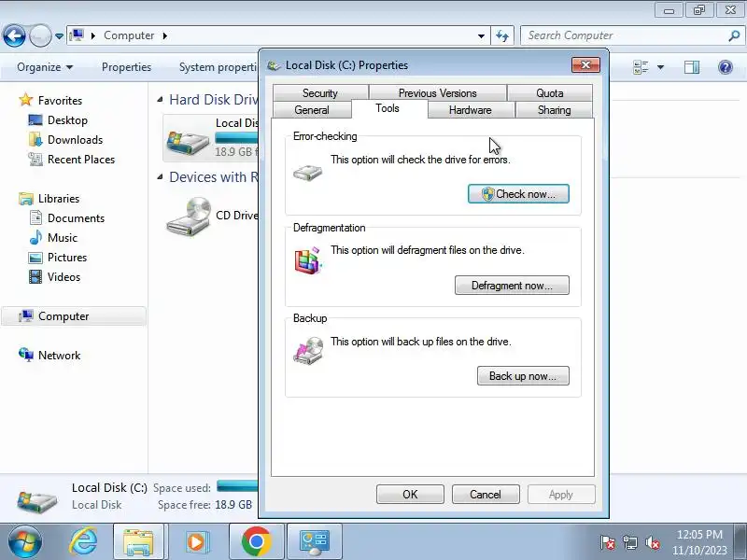Viewport: 747px width, 560px height.
Task: Click the backup drive icon
Action: point(308,351)
